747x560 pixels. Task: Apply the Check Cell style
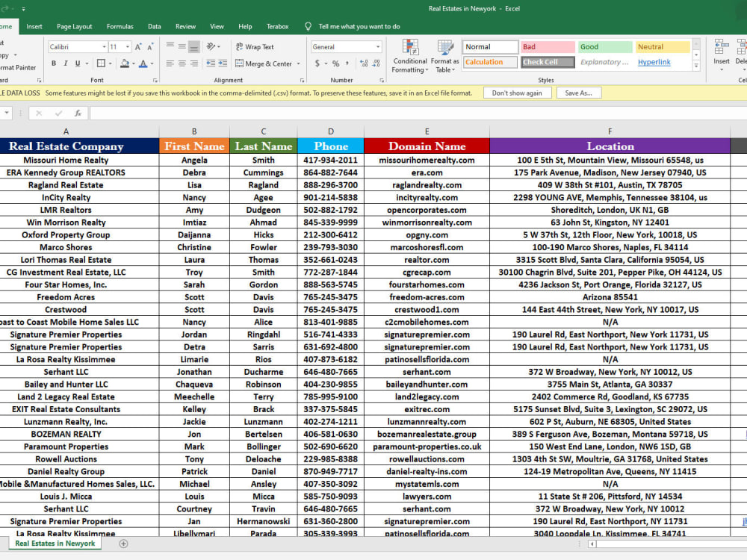click(x=548, y=62)
